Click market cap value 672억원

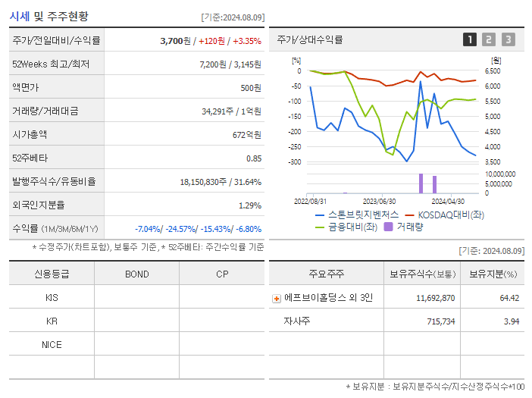tap(247, 135)
